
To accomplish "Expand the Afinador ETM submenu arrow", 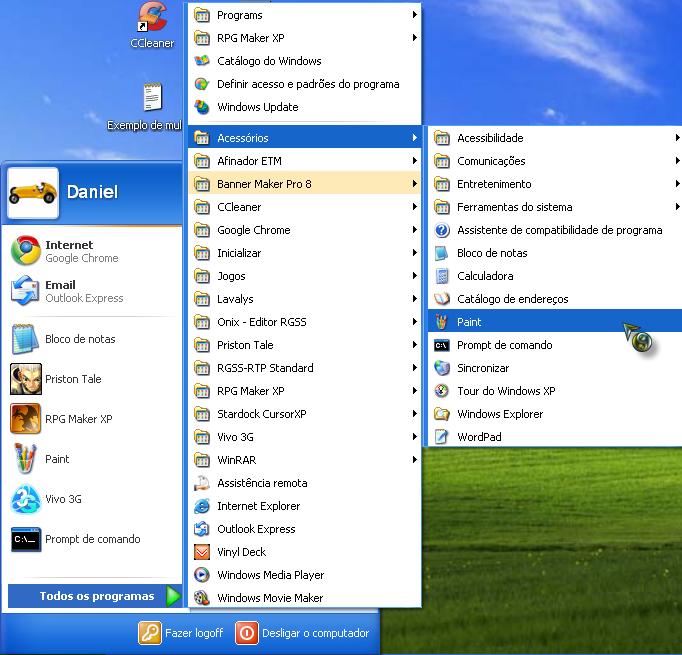I will point(415,161).
